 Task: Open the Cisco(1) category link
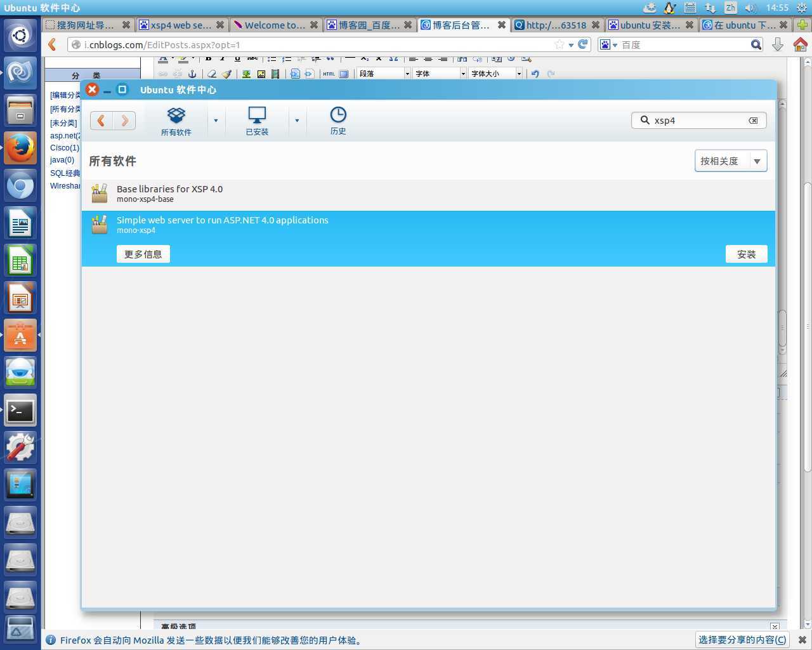65,147
